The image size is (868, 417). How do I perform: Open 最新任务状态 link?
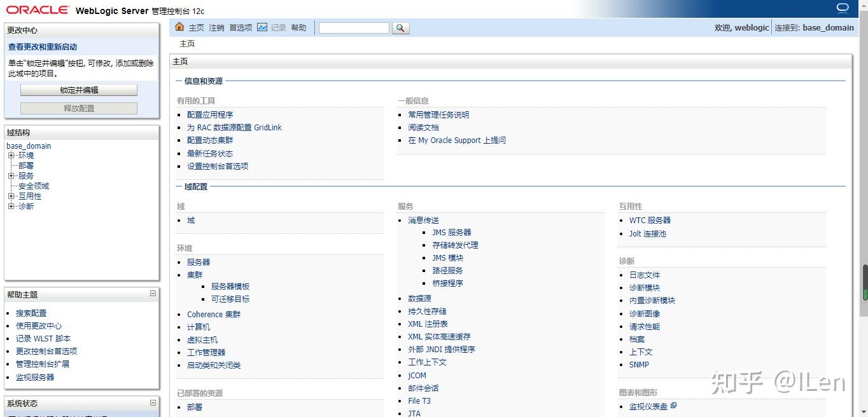(x=210, y=153)
